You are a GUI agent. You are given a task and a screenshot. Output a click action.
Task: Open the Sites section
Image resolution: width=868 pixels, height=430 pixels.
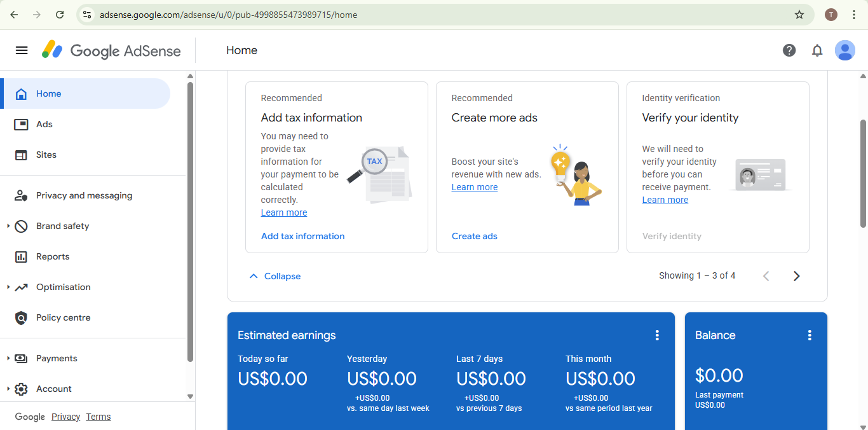[21, 155]
